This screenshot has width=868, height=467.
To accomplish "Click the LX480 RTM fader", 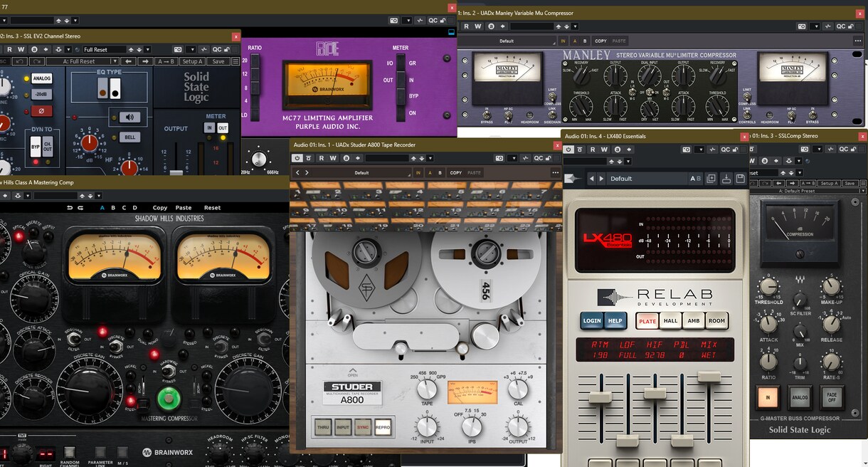I will pos(599,397).
